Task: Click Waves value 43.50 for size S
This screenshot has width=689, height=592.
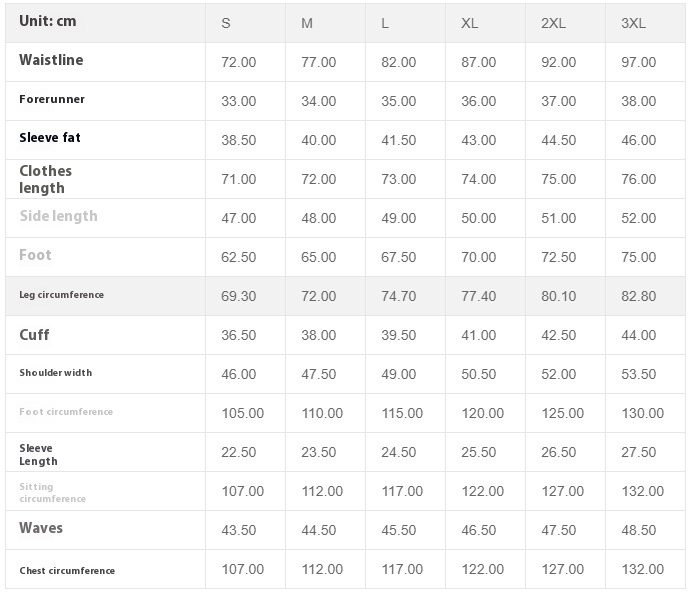Action: click(x=238, y=530)
